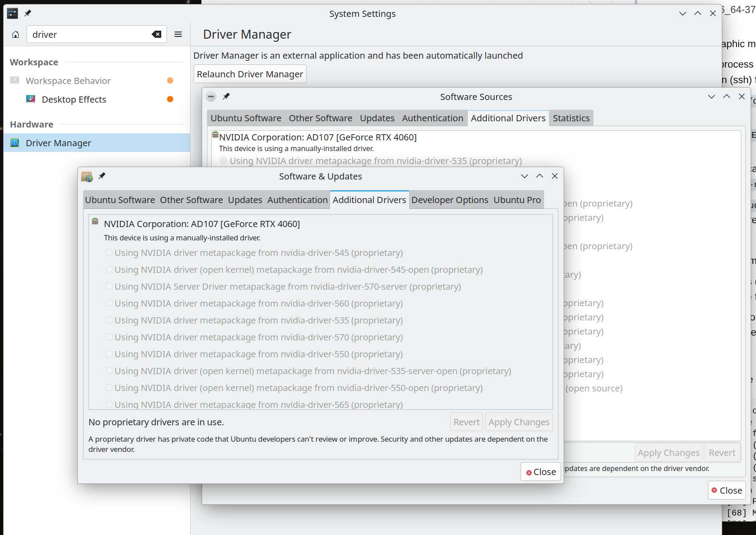
Task: Close the Software & Updates dialog
Action: point(541,472)
